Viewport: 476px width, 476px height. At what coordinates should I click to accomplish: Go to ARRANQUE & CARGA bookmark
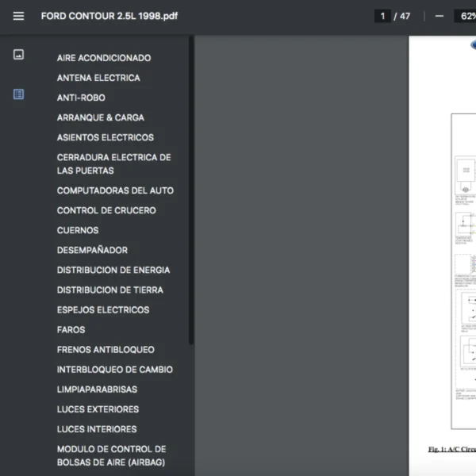click(101, 117)
